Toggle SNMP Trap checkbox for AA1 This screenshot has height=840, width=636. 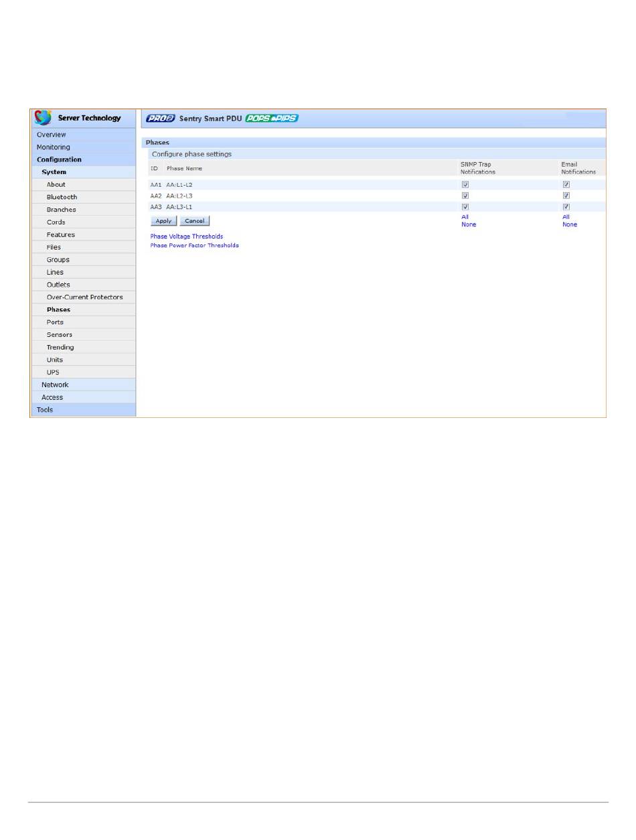pyautogui.click(x=465, y=184)
